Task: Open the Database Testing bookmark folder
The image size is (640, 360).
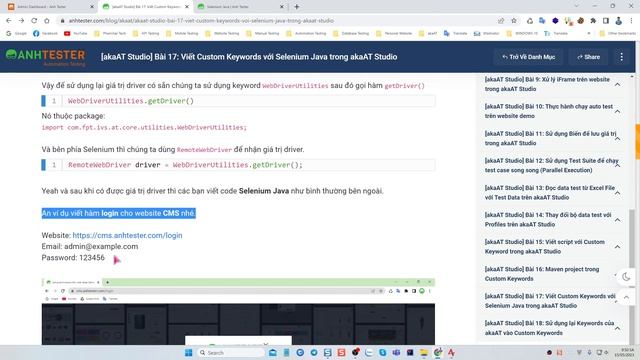Action: coord(351,33)
